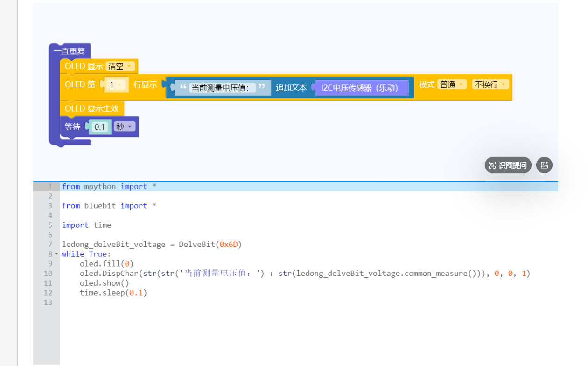
Task: Open the 清空 dropdown in OLED 显示 block
Action: pos(120,66)
